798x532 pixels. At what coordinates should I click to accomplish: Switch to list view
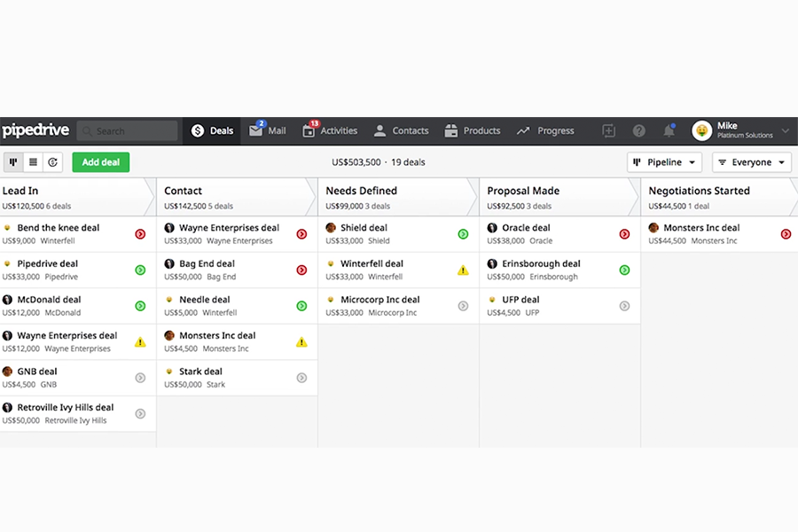33,162
